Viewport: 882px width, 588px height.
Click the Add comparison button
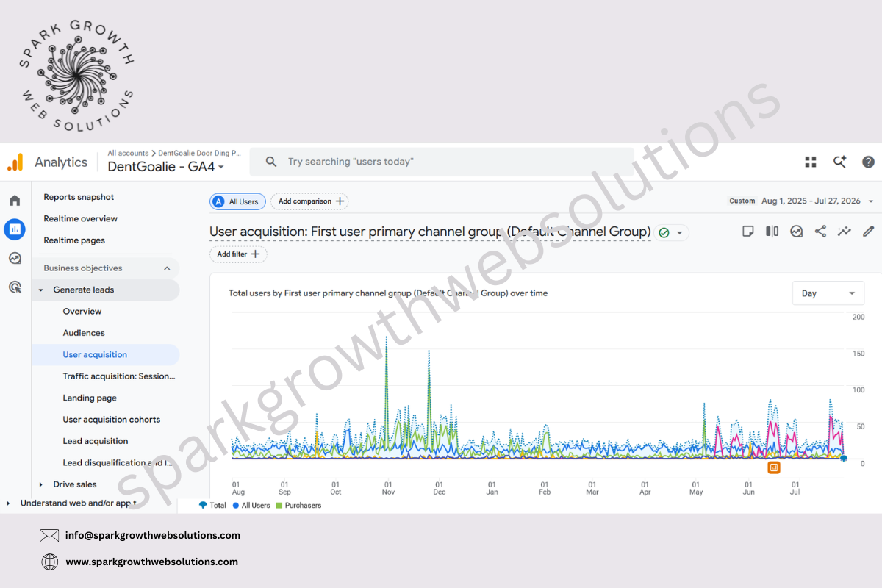tap(309, 201)
